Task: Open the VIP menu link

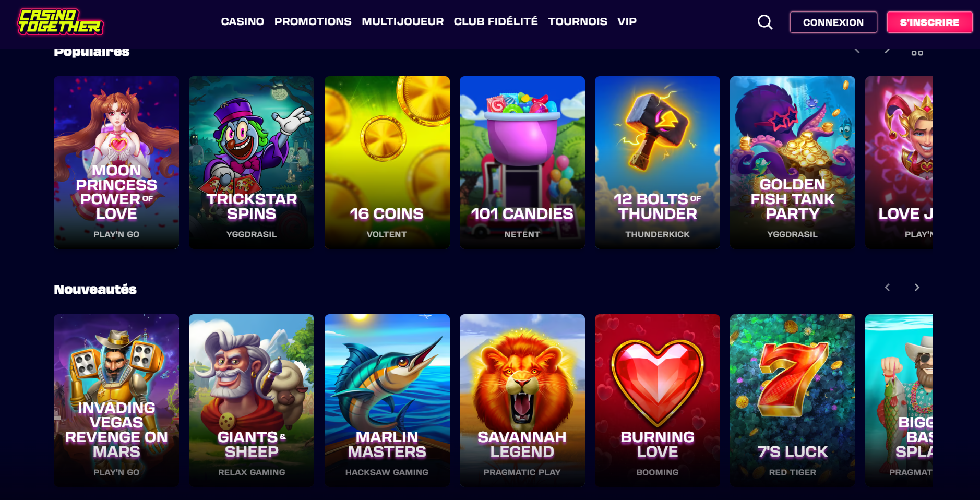Action: click(x=627, y=21)
